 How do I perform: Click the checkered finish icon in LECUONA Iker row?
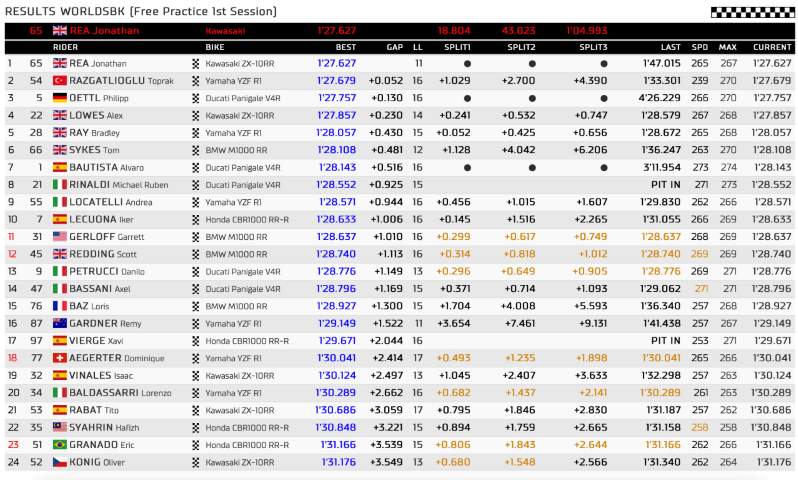click(x=195, y=219)
